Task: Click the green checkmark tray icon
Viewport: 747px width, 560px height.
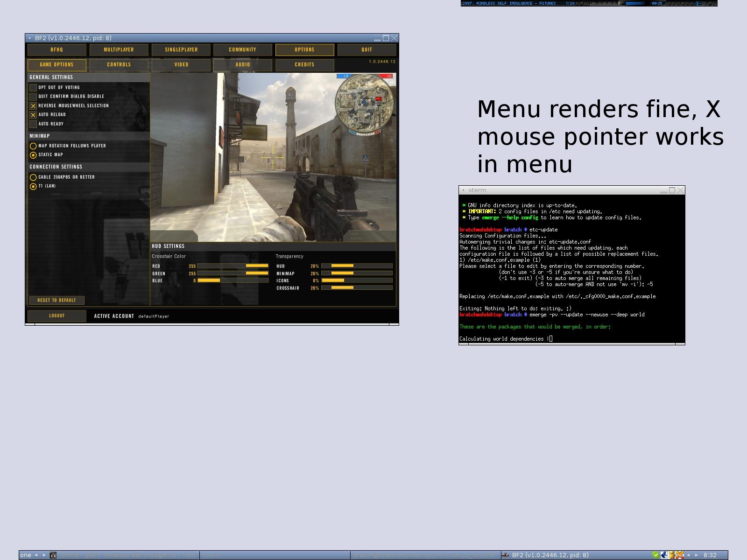Action: [656, 555]
